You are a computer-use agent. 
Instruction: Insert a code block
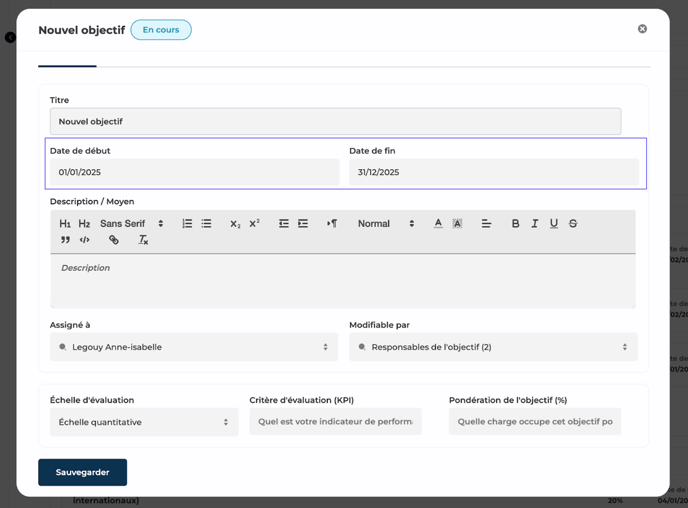84,240
